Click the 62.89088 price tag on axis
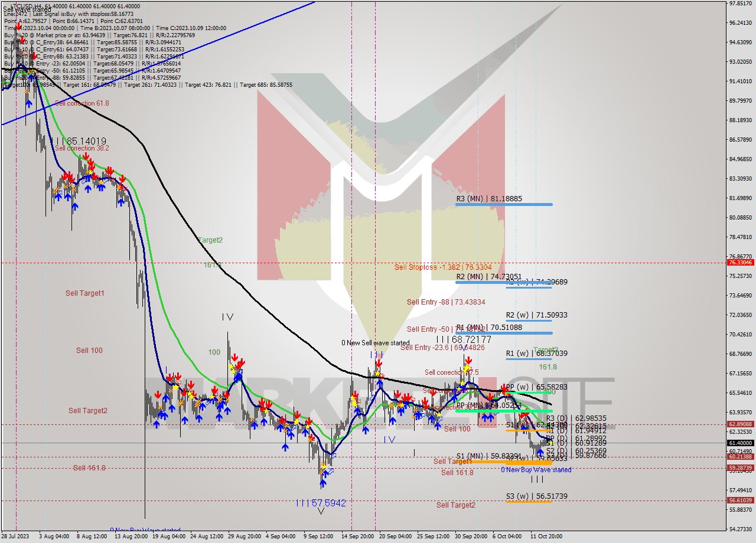The width and height of the screenshot is (756, 543). [x=741, y=424]
